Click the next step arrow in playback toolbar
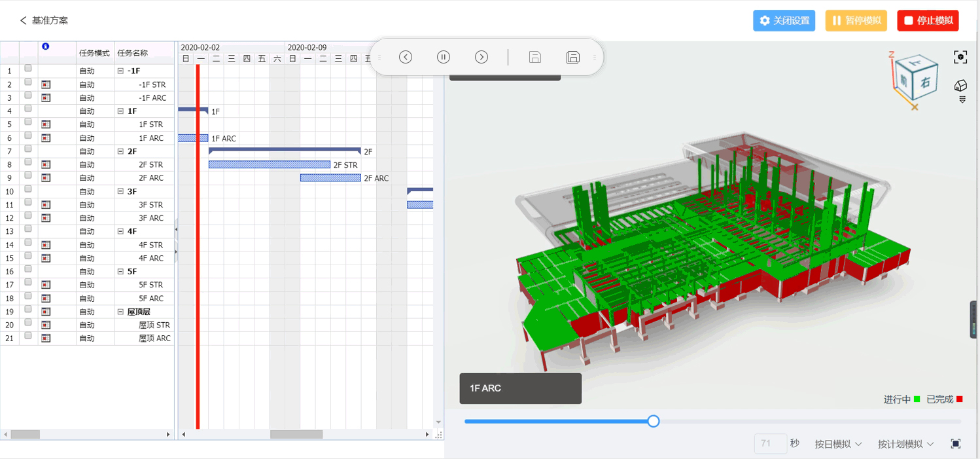 tap(481, 57)
